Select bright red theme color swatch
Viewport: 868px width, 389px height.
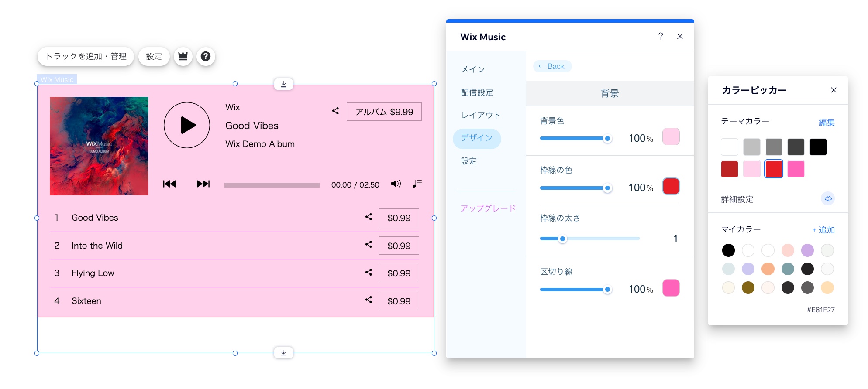[x=774, y=169]
